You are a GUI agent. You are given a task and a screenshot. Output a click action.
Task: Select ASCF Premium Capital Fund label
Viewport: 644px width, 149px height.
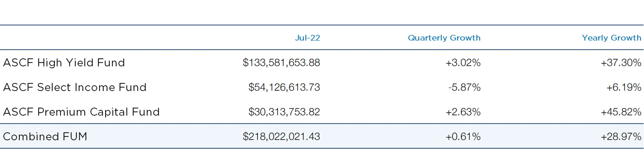[x=81, y=112]
